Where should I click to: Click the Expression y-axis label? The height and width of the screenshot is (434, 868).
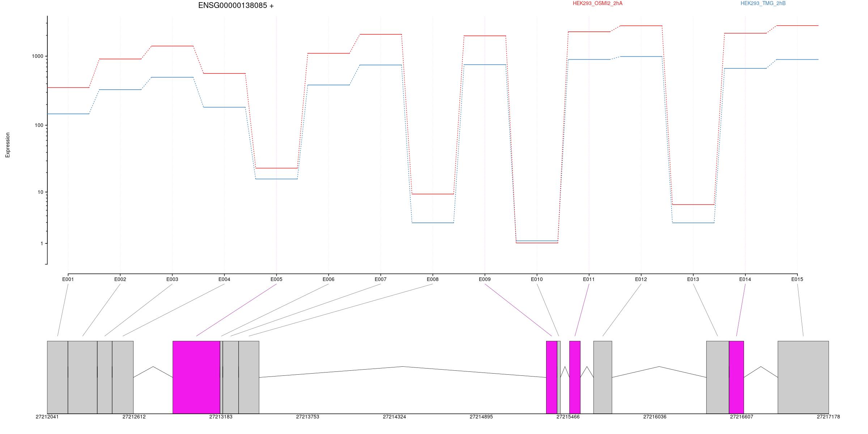tap(8, 145)
